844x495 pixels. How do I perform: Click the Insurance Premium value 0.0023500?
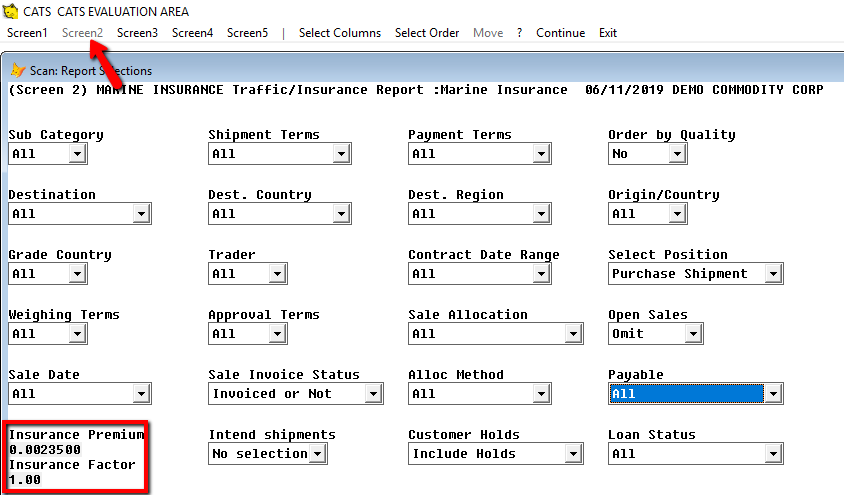[45, 449]
